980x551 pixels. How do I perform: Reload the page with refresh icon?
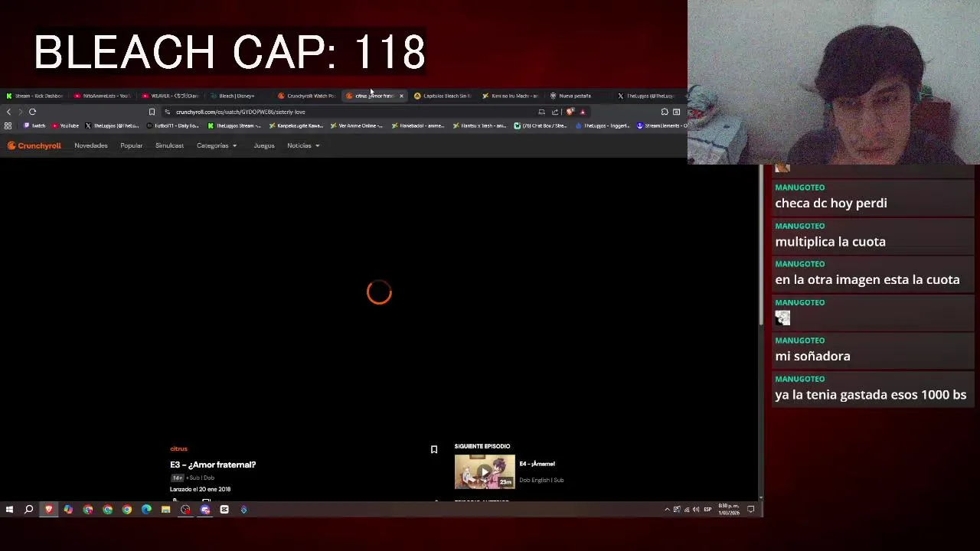32,112
